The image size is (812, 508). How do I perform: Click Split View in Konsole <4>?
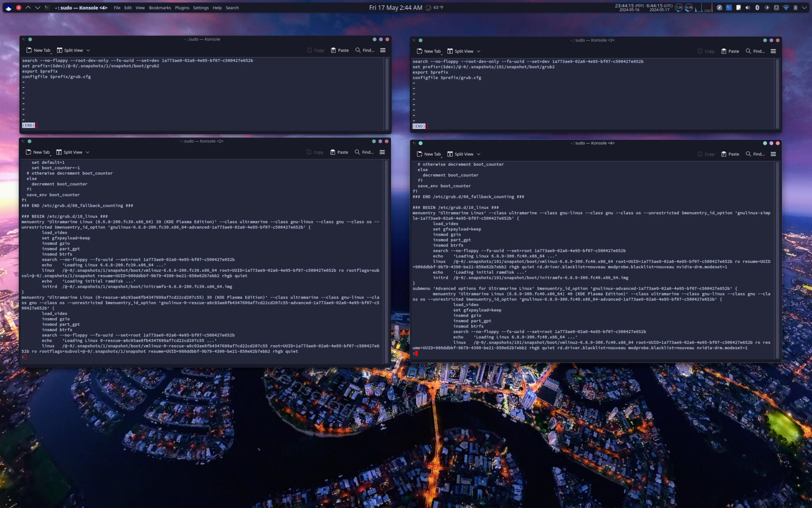(460, 154)
